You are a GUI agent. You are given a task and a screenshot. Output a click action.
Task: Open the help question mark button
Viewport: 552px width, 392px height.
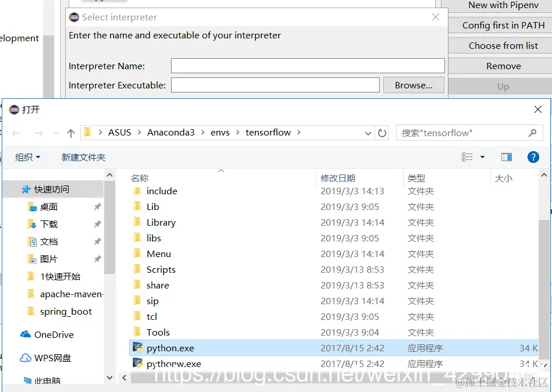tap(533, 157)
